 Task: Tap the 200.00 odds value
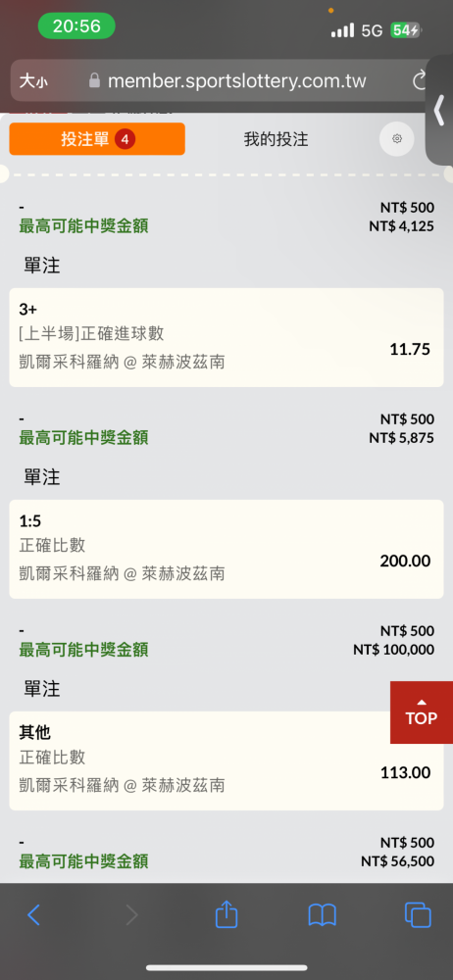(x=406, y=562)
